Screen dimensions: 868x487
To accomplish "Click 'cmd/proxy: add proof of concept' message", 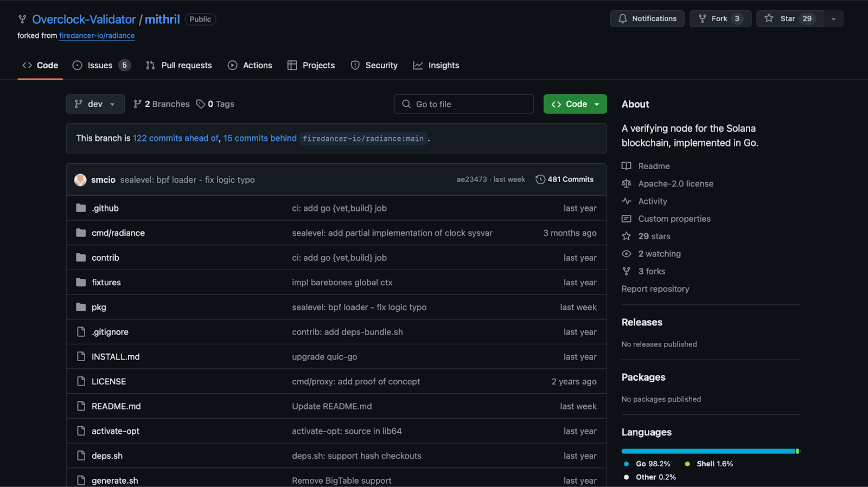I will (356, 381).
